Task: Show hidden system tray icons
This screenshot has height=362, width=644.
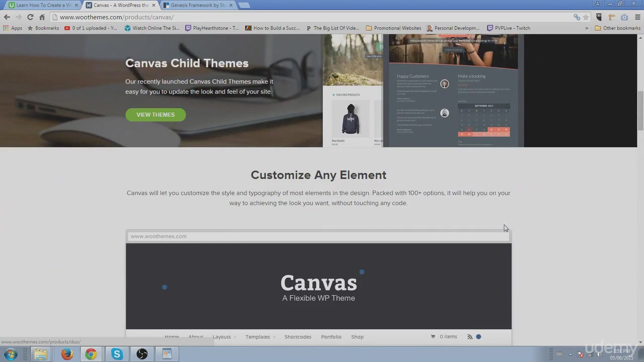Action: pos(570,354)
